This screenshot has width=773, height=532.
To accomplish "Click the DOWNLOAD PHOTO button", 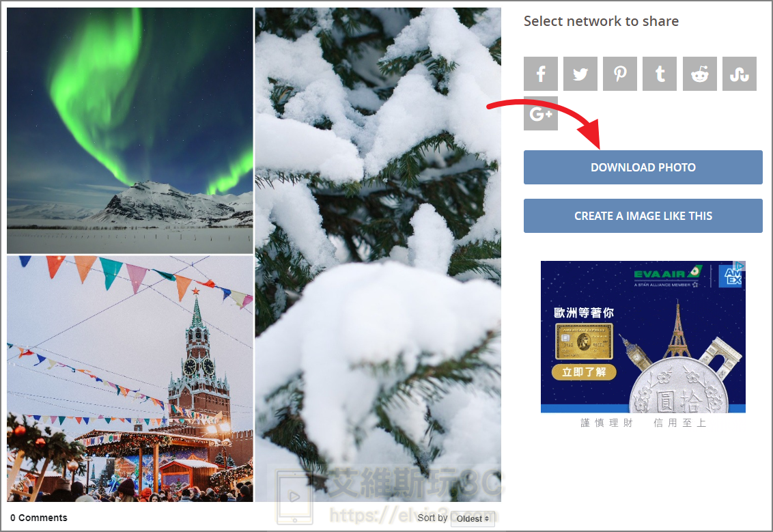I will pos(643,167).
